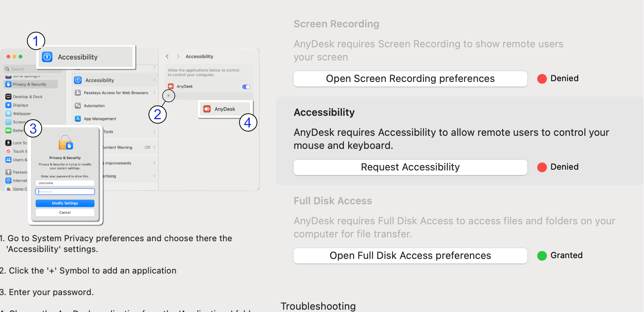Screen dimensions: 644x312
Task: Click the Automation gear icon in illustration
Action: pos(78,106)
